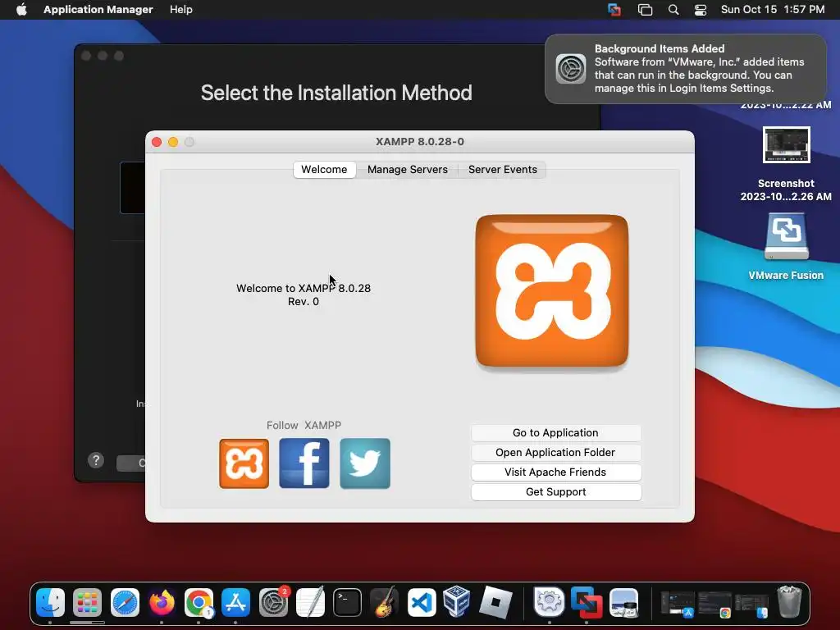Screen dimensions: 840x630
Task: Click the help question mark in installer window
Action: click(96, 460)
